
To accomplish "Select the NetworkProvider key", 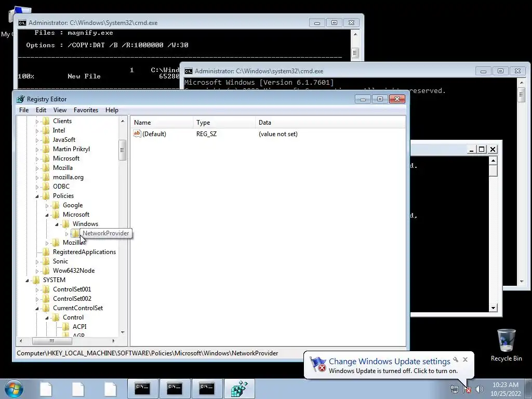I will click(x=105, y=233).
